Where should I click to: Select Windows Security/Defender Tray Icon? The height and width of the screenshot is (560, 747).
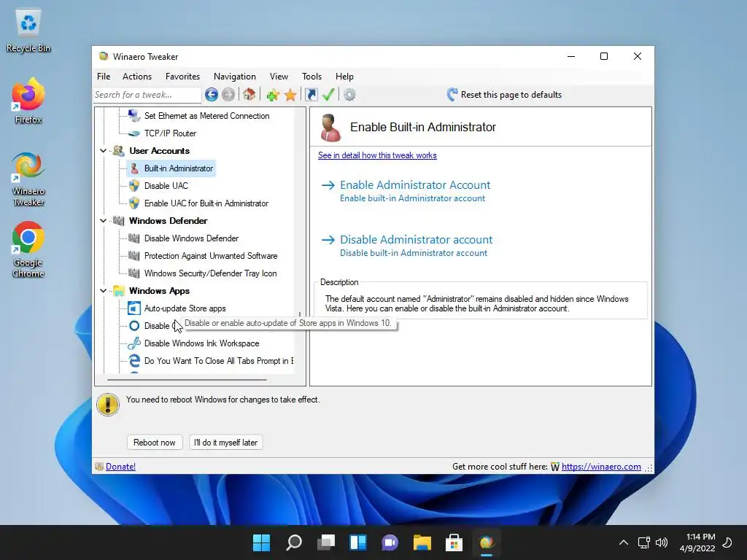click(210, 273)
